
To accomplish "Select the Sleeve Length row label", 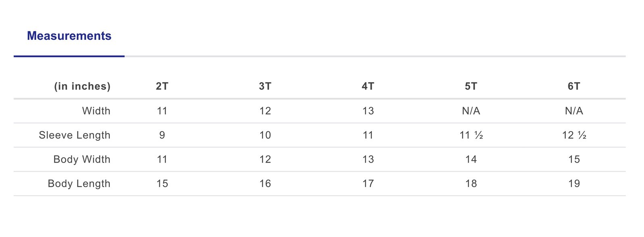I will [x=75, y=135].
